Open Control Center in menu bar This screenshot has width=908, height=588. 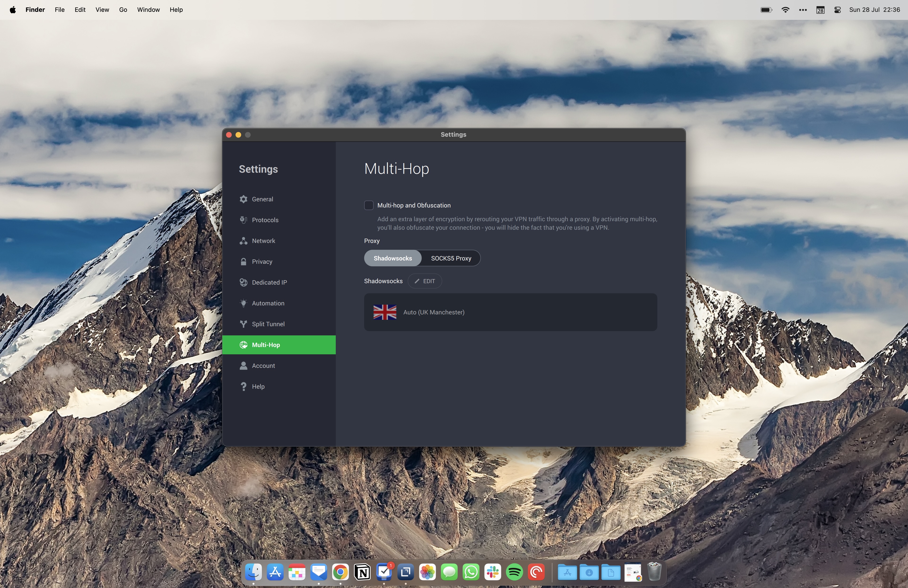[838, 10]
